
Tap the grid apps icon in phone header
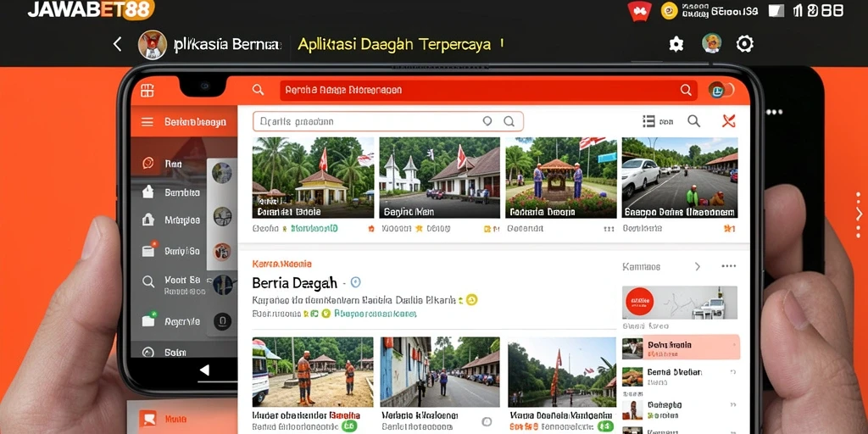pyautogui.click(x=147, y=91)
